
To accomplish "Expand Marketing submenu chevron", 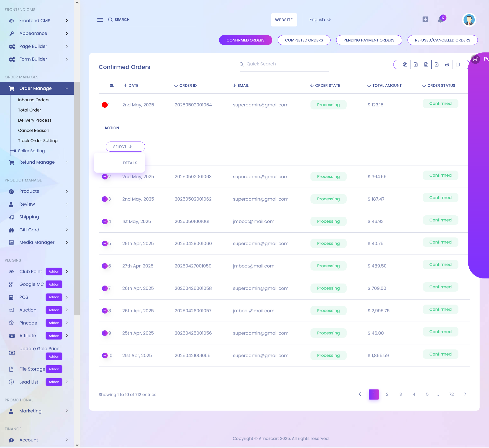I will pyautogui.click(x=67, y=411).
